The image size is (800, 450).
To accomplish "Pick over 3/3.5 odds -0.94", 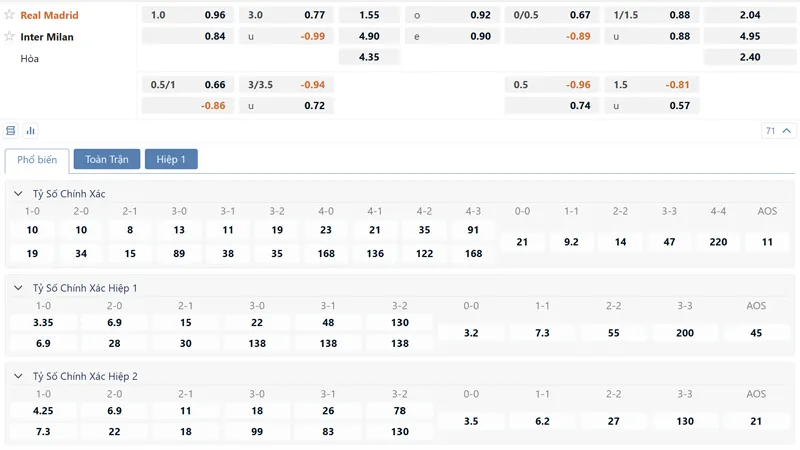I will tap(286, 85).
